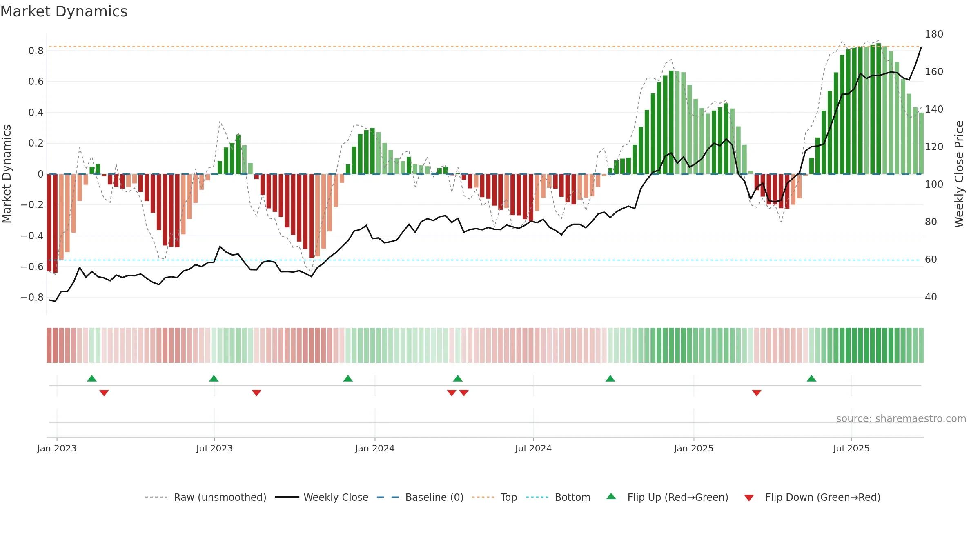Click the '0.4' left axis tick
The image size is (980, 551).
36,113
